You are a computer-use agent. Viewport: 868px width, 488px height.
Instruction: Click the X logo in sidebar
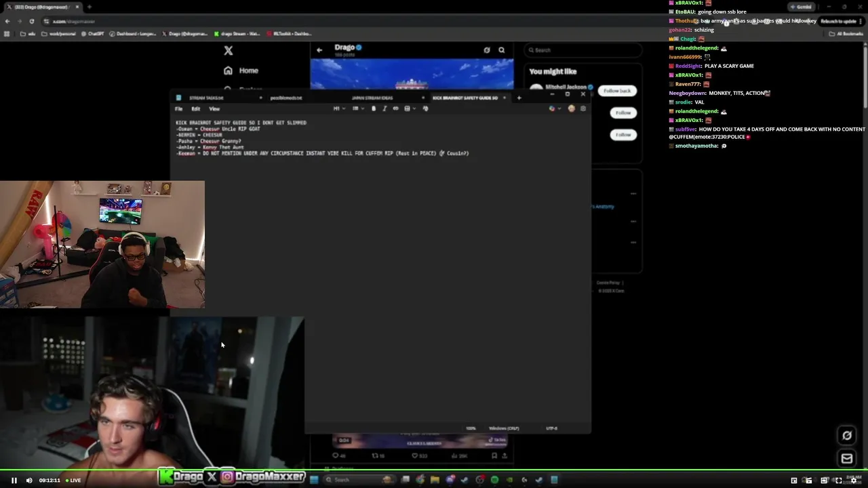click(x=229, y=51)
